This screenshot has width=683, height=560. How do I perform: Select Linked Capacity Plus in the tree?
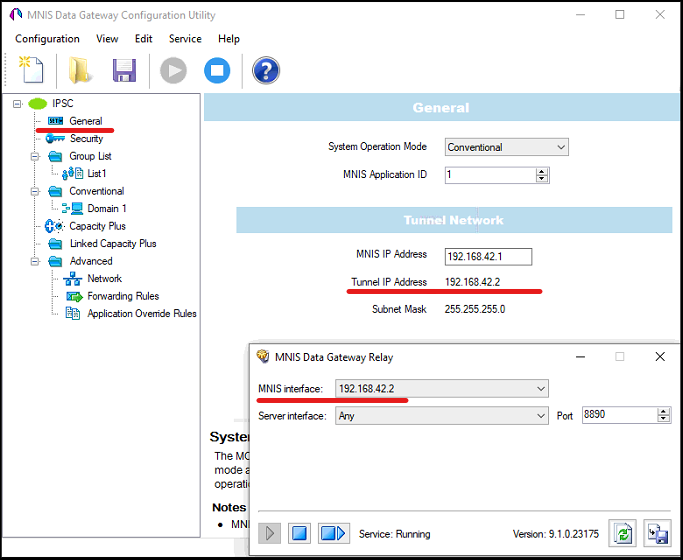tap(113, 243)
